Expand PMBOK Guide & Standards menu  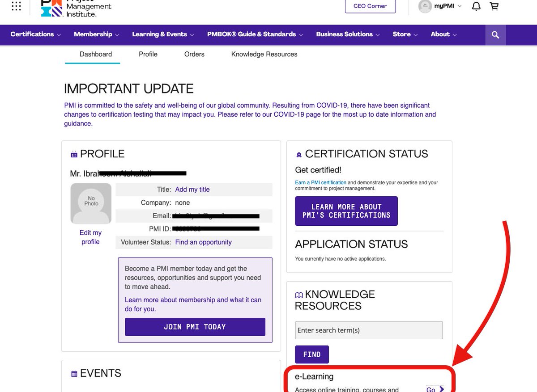point(255,34)
